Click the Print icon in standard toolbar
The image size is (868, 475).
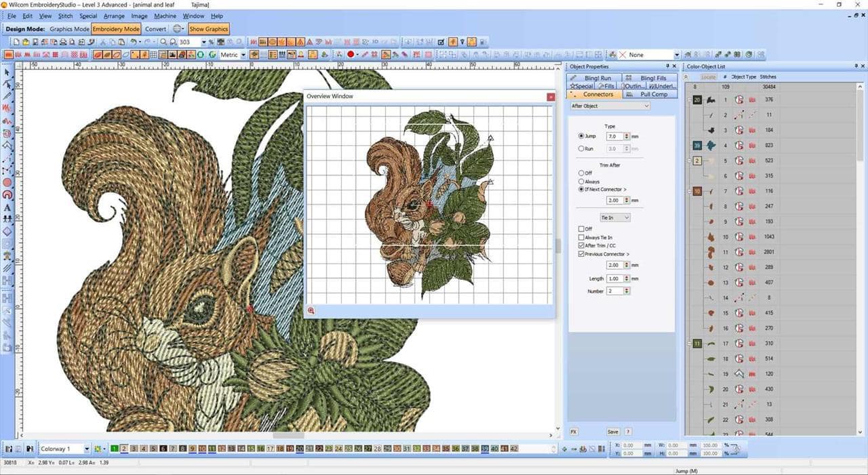pyautogui.click(x=63, y=42)
